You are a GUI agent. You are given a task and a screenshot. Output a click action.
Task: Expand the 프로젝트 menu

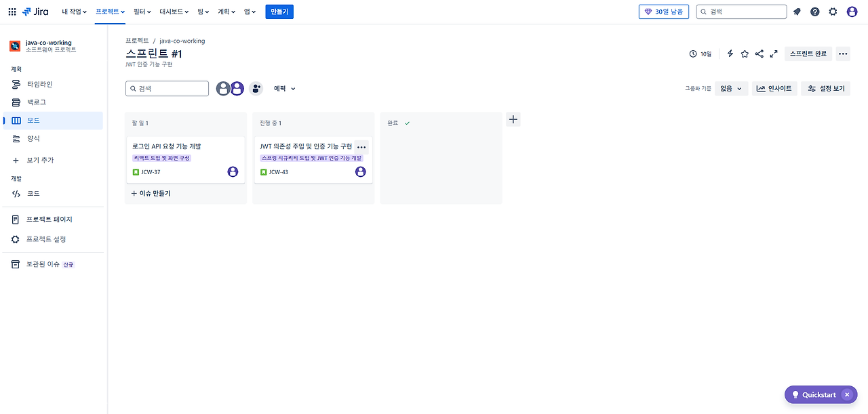pyautogui.click(x=111, y=12)
